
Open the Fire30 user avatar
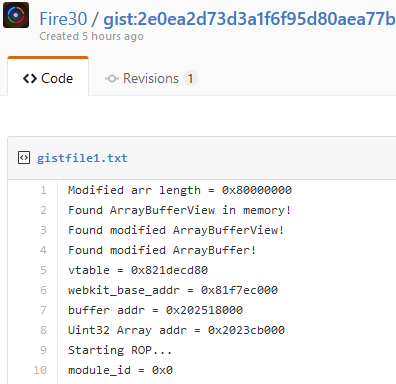pyautogui.click(x=16, y=15)
